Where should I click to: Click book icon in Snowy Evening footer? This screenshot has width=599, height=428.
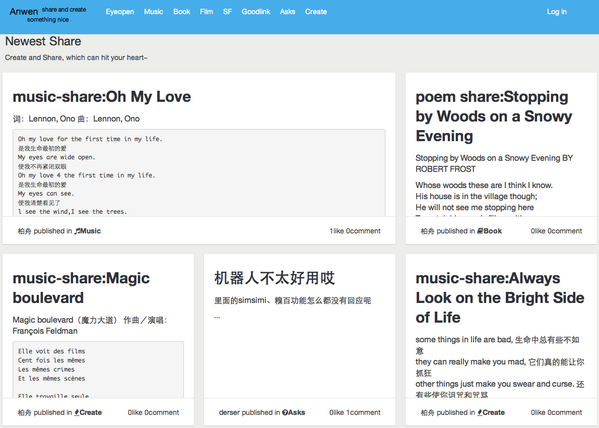coord(480,231)
